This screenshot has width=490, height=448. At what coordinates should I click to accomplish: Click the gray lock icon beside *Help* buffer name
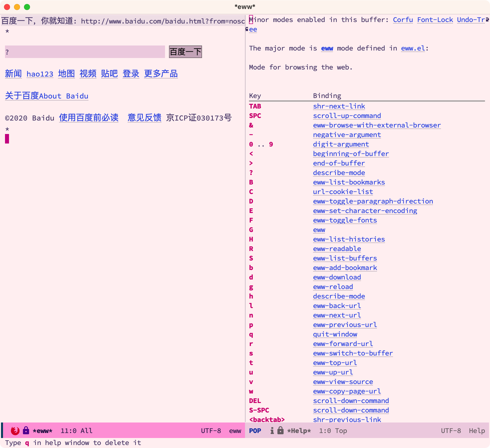coord(280,430)
